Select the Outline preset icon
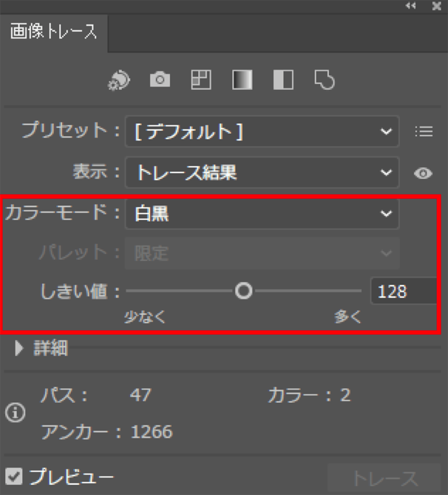Viewport: 448px width, 495px height. pyautogui.click(x=325, y=80)
